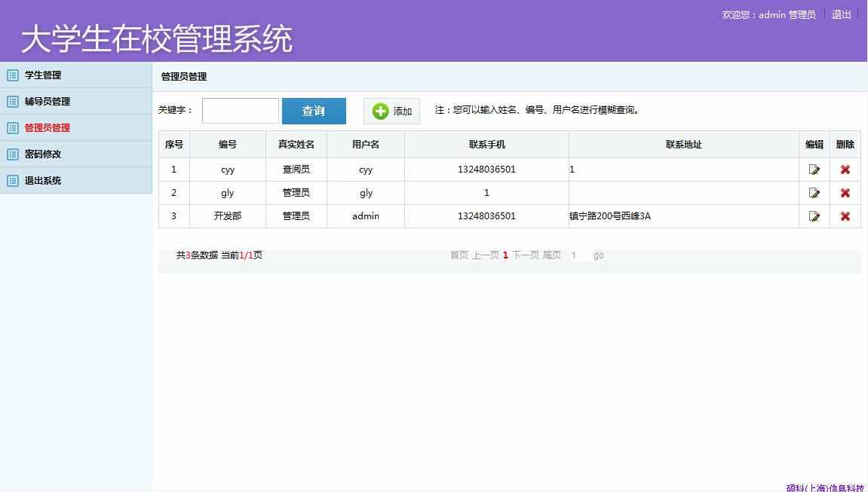This screenshot has width=868, height=492.
Task: Click the list icon beside 管理员管理
Action: coord(13,127)
